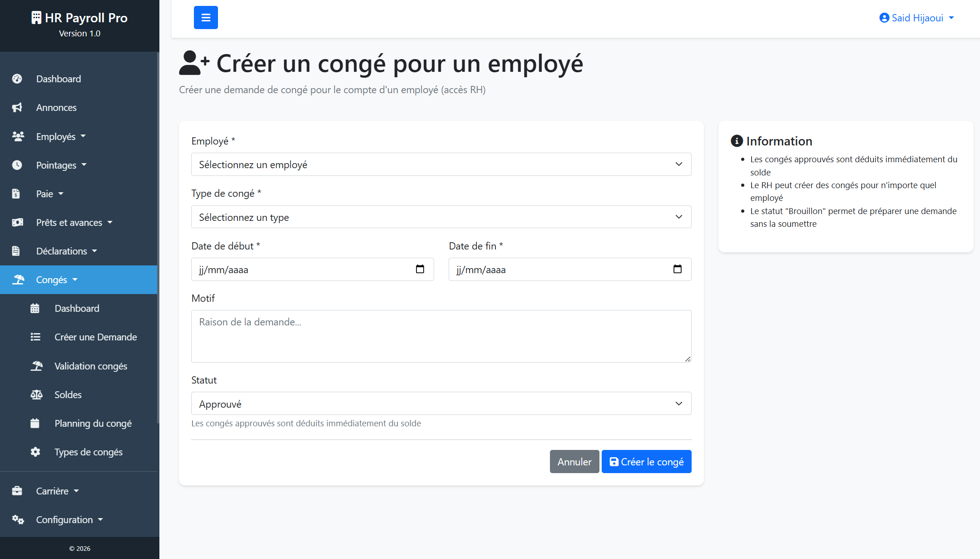The width and height of the screenshot is (980, 559).
Task: Click the Carrière briefcase icon
Action: click(x=17, y=491)
